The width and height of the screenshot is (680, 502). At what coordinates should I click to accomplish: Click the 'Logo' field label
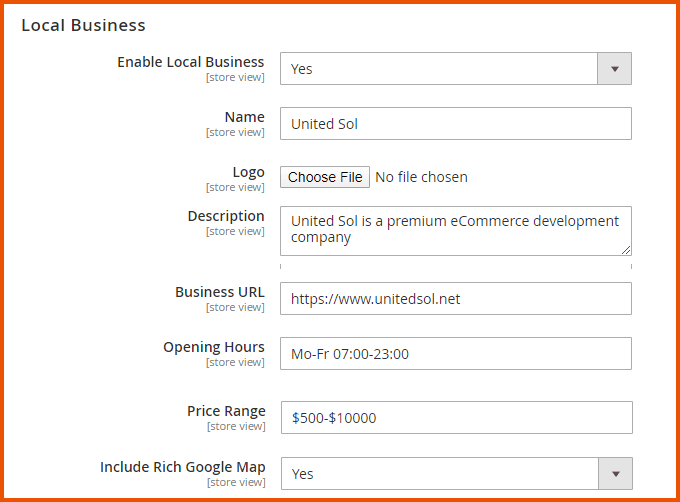[x=248, y=172]
